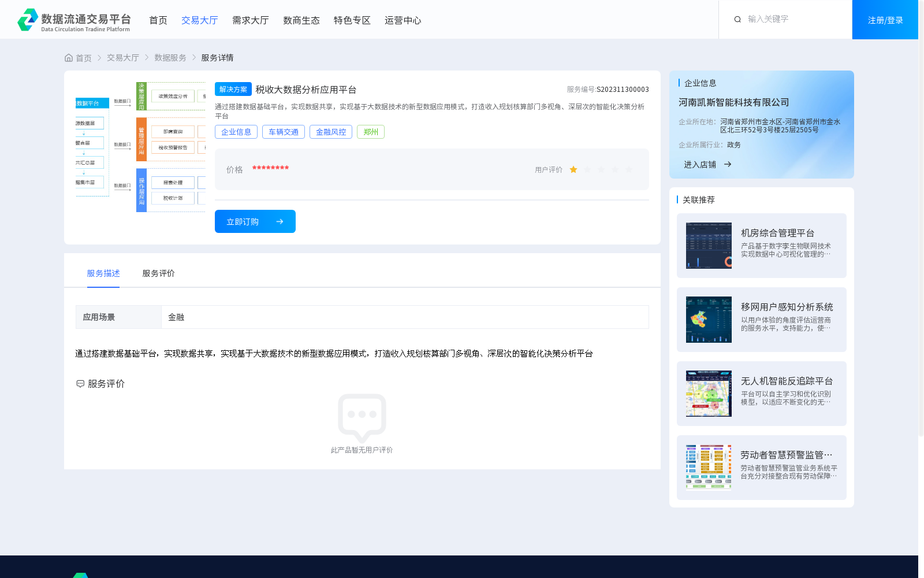Open 需求大厅 in top navigation

coord(251,20)
